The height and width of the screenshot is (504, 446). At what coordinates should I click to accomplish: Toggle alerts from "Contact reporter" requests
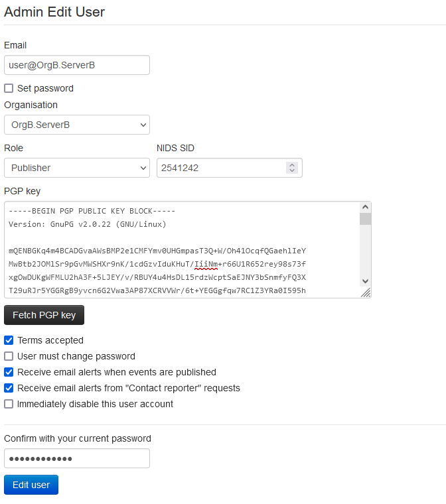[x=9, y=388]
